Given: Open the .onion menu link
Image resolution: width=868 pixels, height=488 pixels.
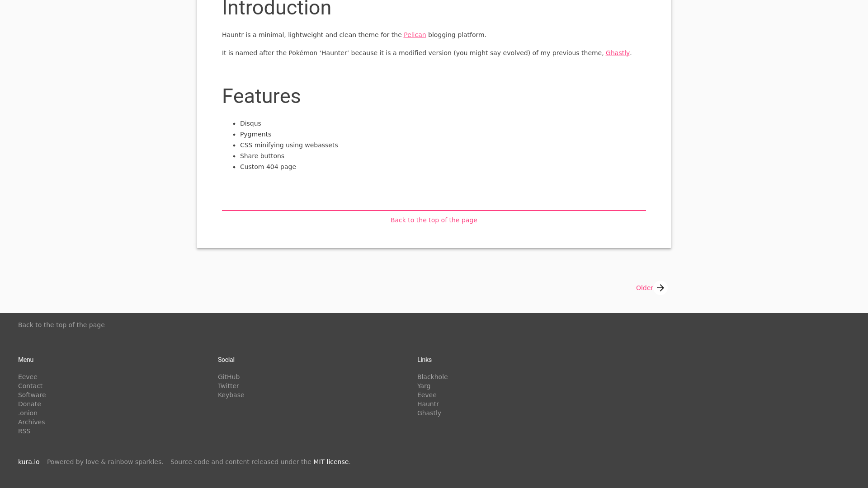Looking at the screenshot, I should pos(28,413).
